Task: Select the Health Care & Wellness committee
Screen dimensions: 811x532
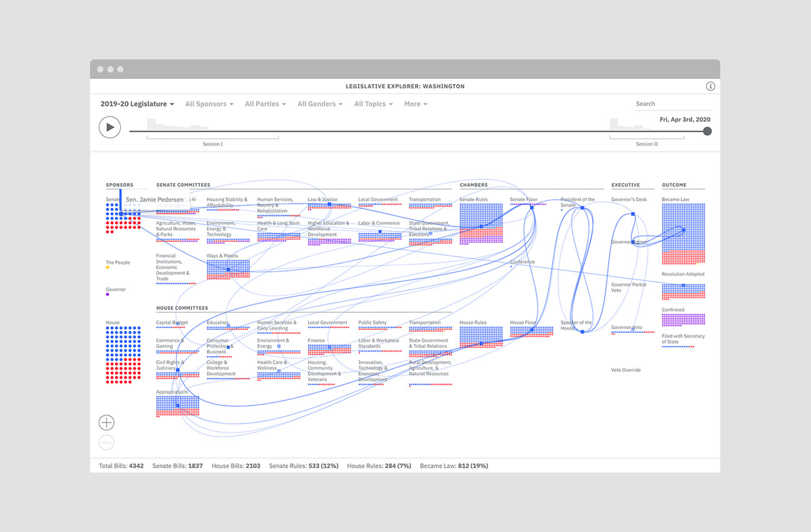Action: [x=278, y=370]
